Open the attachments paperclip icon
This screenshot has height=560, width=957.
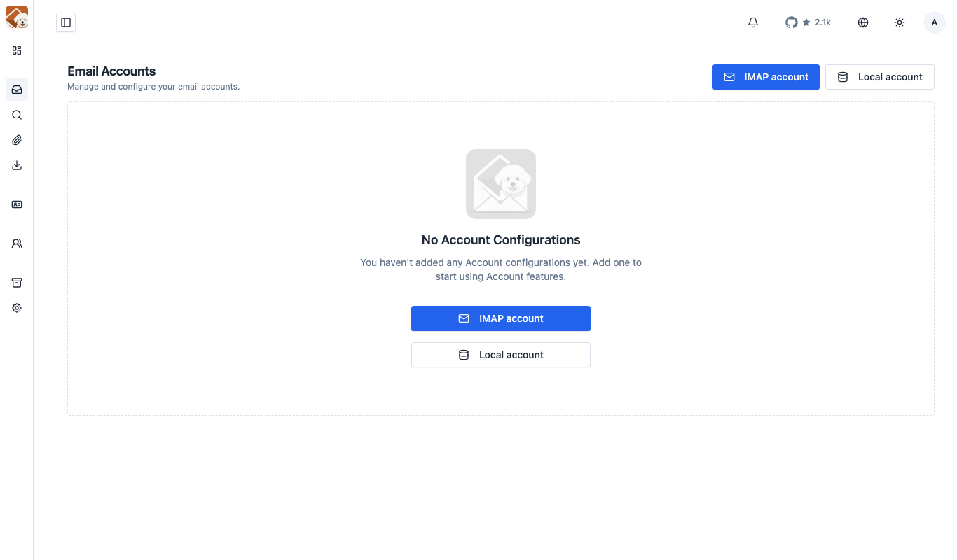[17, 140]
